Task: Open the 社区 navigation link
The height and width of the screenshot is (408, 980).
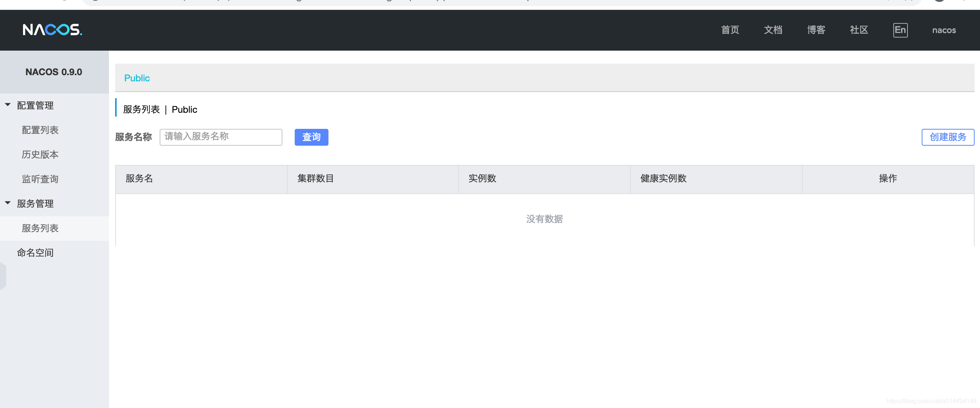Action: (x=858, y=30)
